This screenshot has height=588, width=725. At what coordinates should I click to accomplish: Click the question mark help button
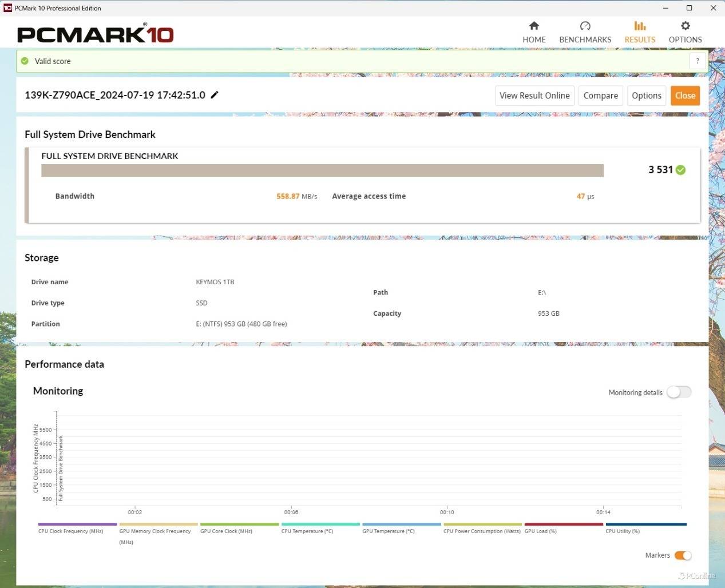[x=697, y=61]
